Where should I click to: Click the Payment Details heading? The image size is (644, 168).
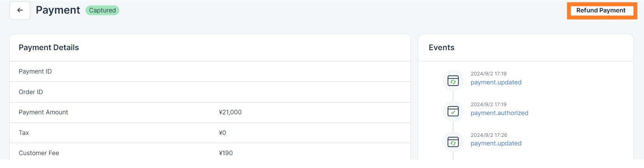point(49,48)
